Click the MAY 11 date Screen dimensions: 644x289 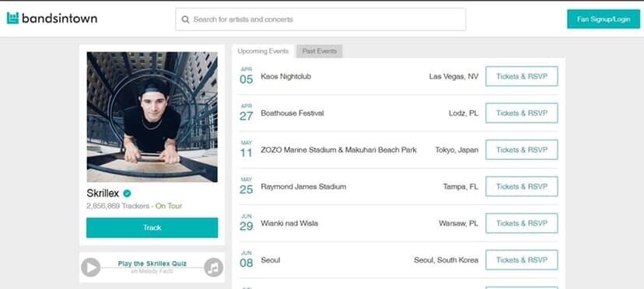pyautogui.click(x=246, y=149)
